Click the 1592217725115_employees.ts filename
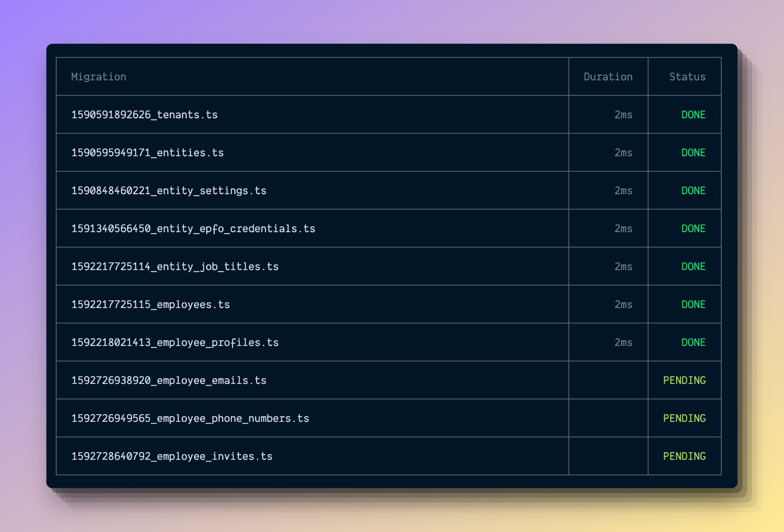784x532 pixels. point(150,304)
